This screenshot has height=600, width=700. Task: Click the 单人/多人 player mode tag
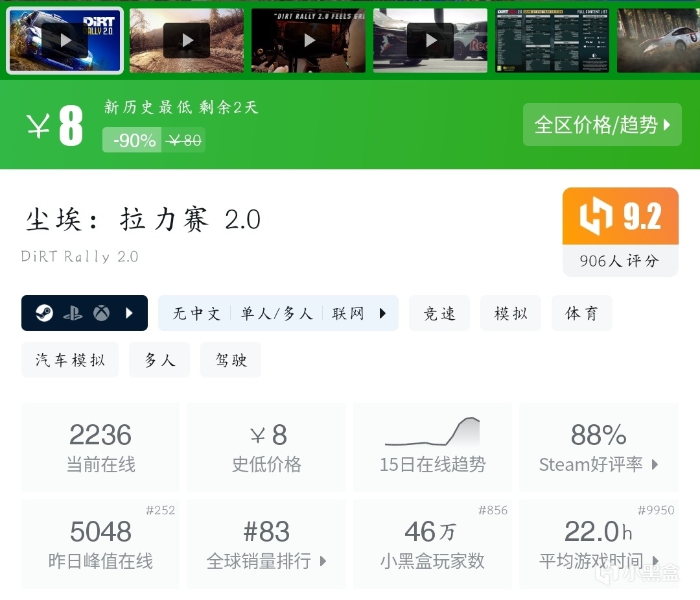click(276, 313)
